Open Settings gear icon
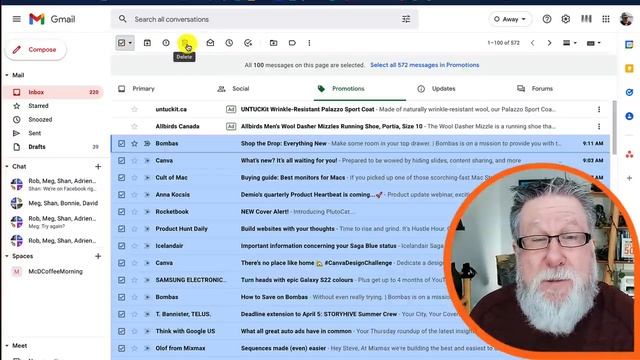 point(566,19)
